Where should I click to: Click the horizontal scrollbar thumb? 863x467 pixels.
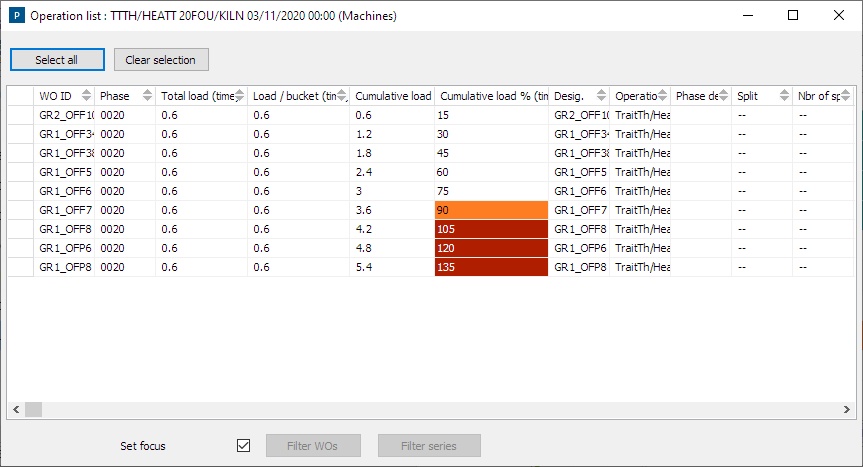click(33, 409)
